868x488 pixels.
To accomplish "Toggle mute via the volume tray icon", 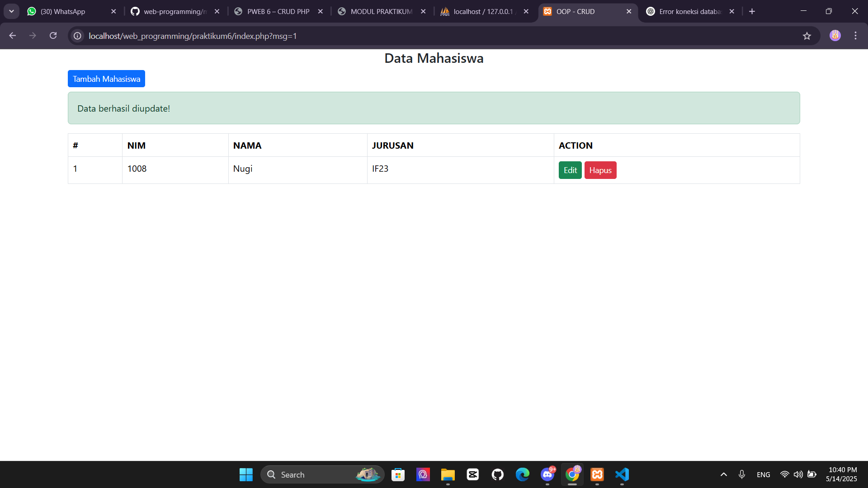I will (798, 474).
